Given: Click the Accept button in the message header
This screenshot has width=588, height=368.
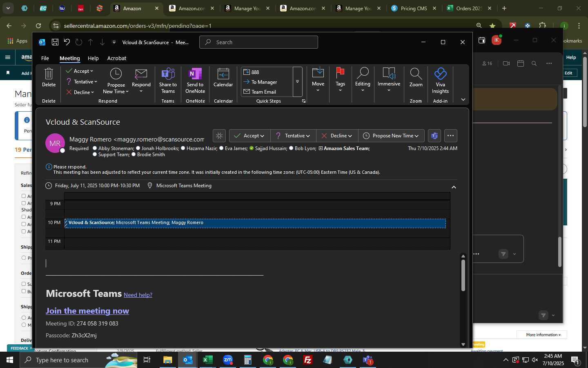Looking at the screenshot, I should [249, 136].
